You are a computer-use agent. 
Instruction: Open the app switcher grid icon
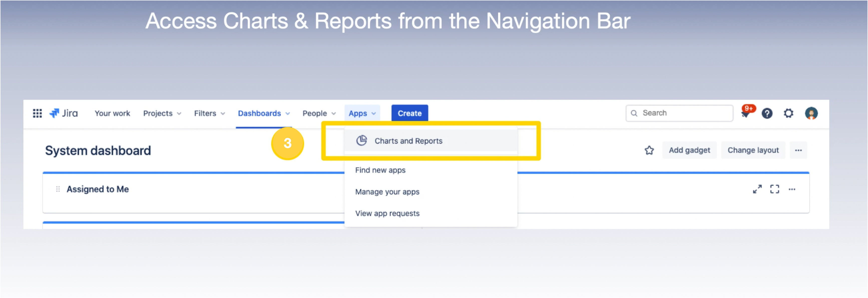pos(37,113)
